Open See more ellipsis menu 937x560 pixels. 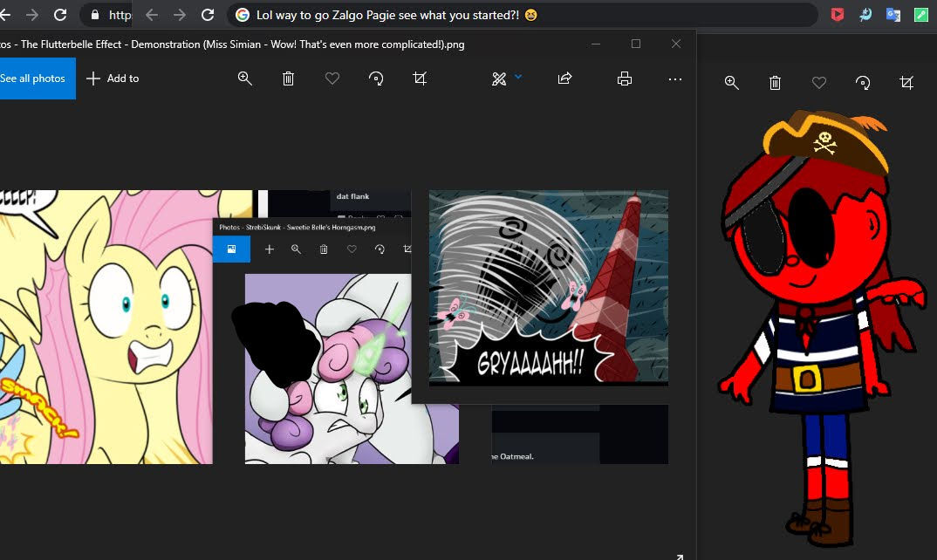674,79
